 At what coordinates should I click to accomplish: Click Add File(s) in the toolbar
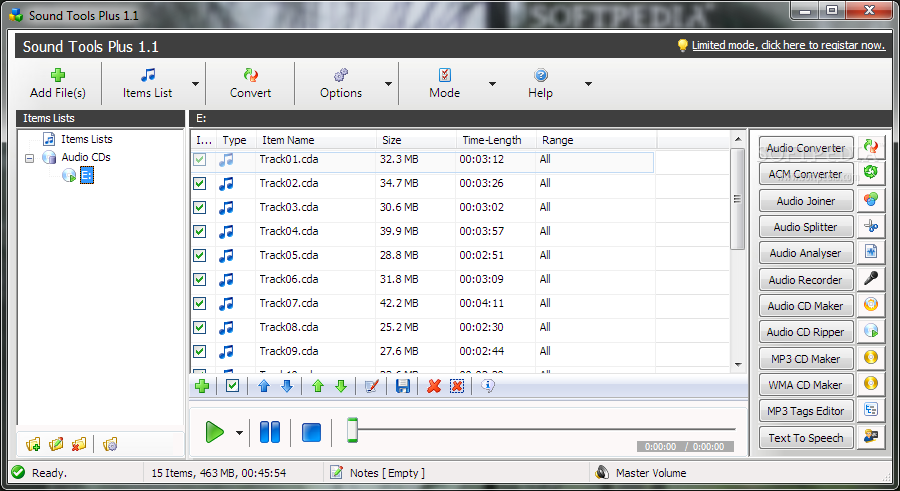point(57,84)
